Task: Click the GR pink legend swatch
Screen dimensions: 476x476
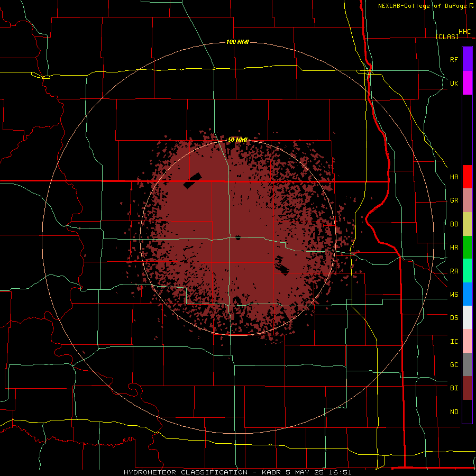Action: click(467, 200)
